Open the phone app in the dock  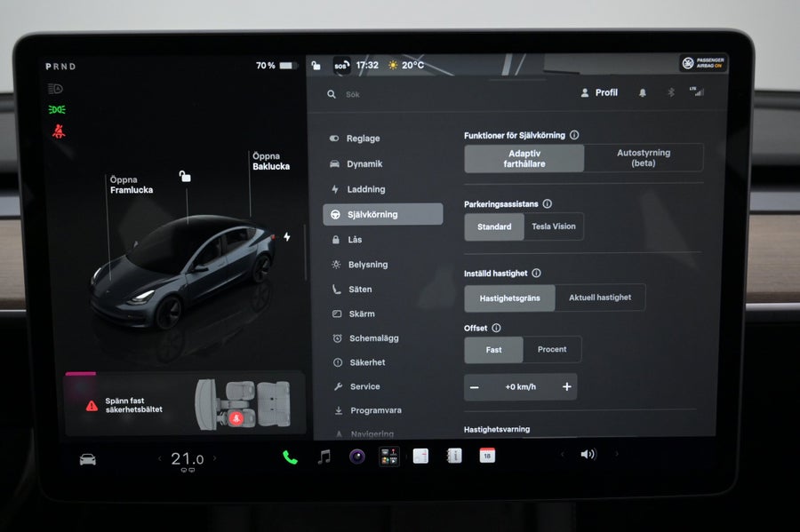coord(290,457)
